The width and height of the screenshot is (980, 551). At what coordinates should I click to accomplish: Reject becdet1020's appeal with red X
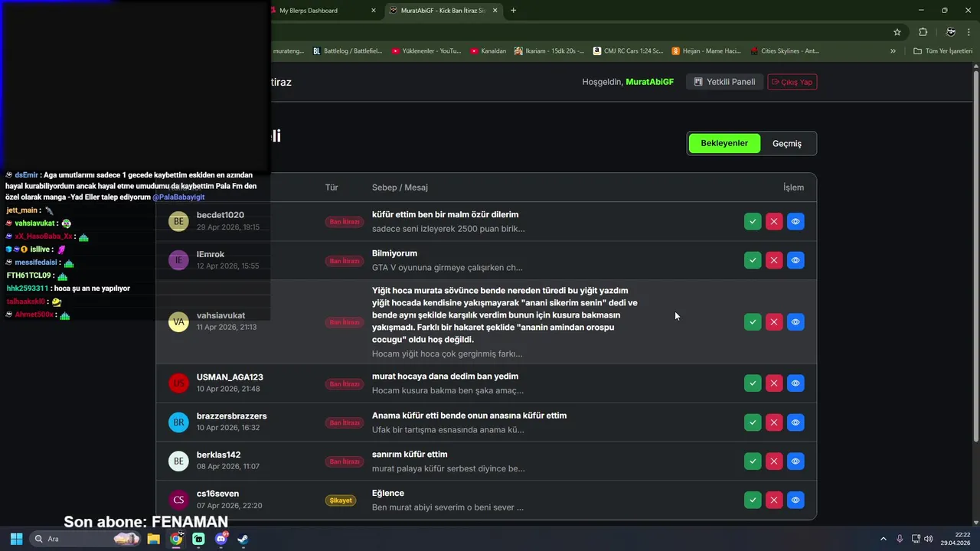click(x=774, y=221)
